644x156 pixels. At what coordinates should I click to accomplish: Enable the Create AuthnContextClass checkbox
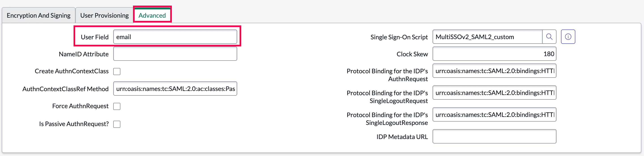pyautogui.click(x=117, y=71)
